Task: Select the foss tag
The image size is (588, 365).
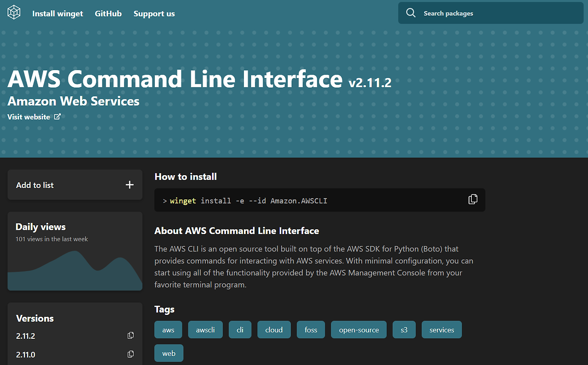Action: (311, 330)
